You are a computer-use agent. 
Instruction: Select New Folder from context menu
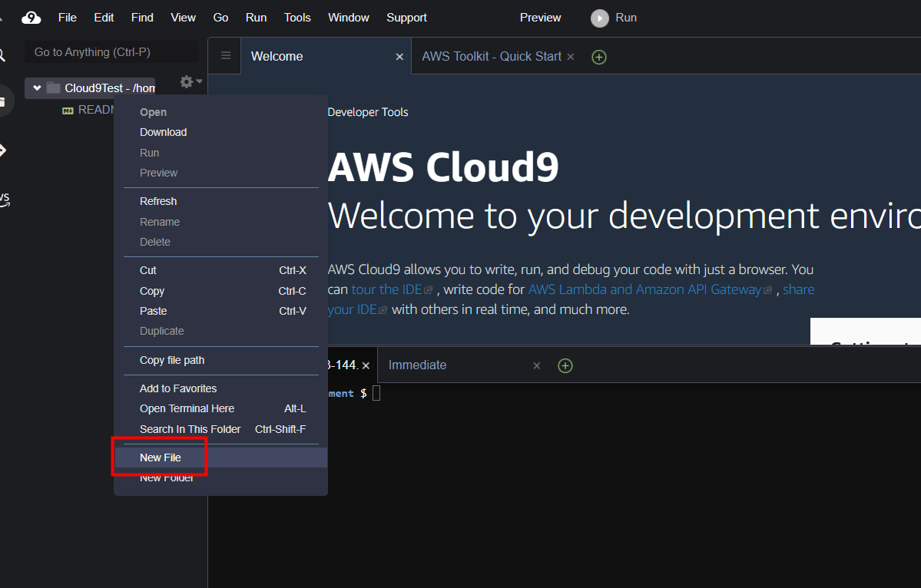coord(221,477)
